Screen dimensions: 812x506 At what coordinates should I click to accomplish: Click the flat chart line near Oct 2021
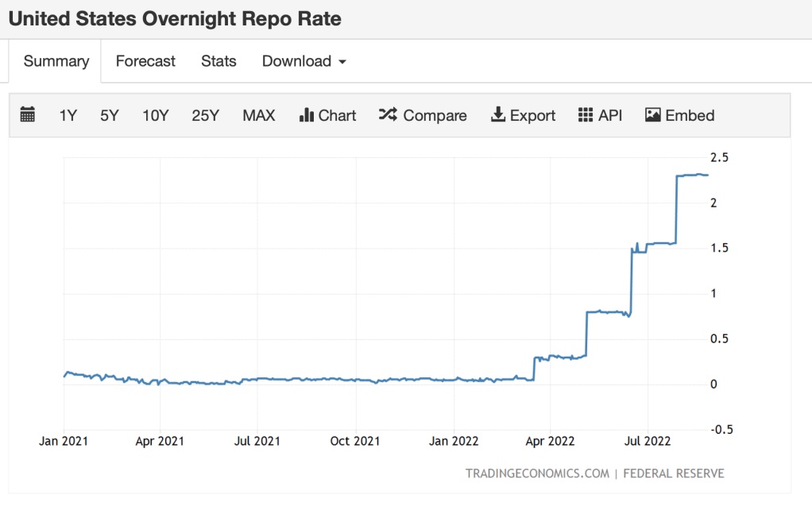tap(355, 380)
